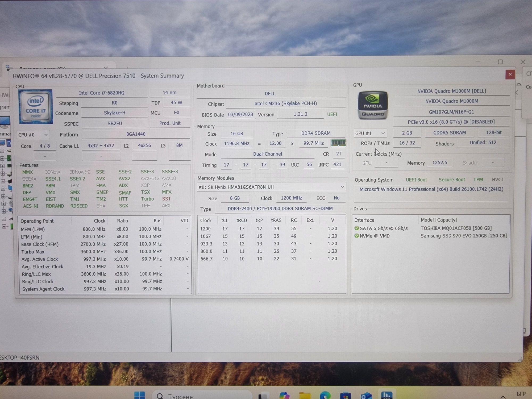
Task: Click the 03/09/2023 BIOS date value
Action: coord(240,114)
